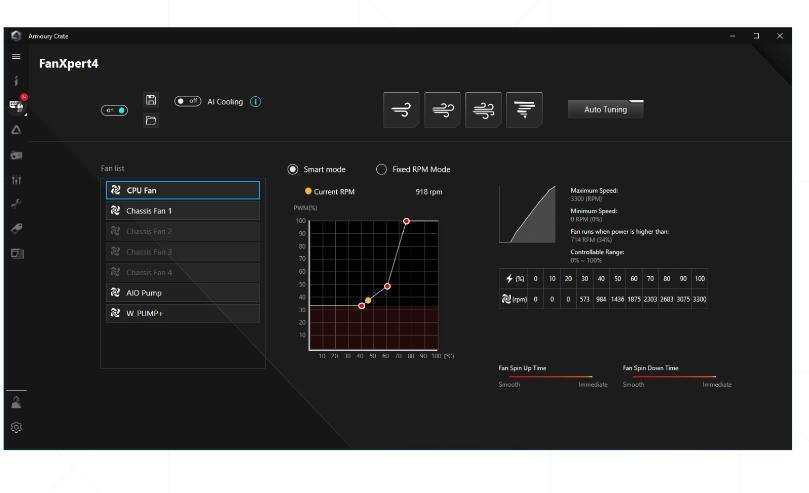Enable the AI Cooling toggle
This screenshot has width=809, height=493.
click(x=187, y=101)
